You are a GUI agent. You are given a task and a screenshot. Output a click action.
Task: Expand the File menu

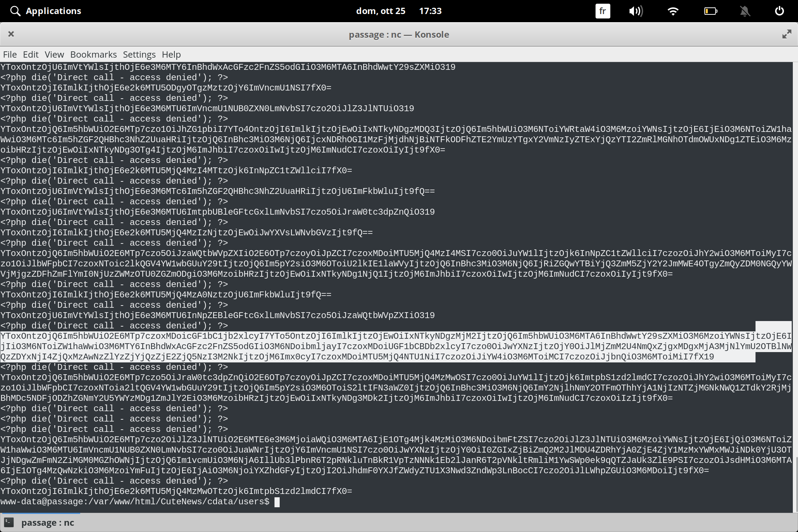10,54
